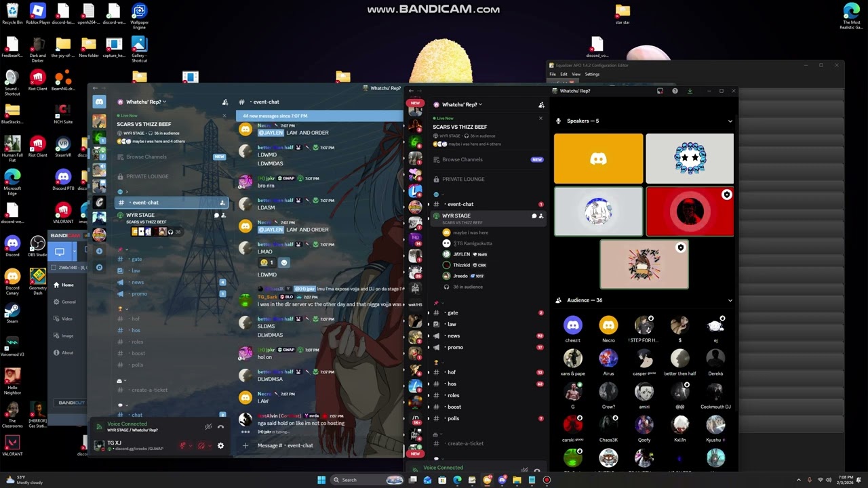Open Qoofy audience avatar
This screenshot has height=488, width=868.
click(644, 425)
